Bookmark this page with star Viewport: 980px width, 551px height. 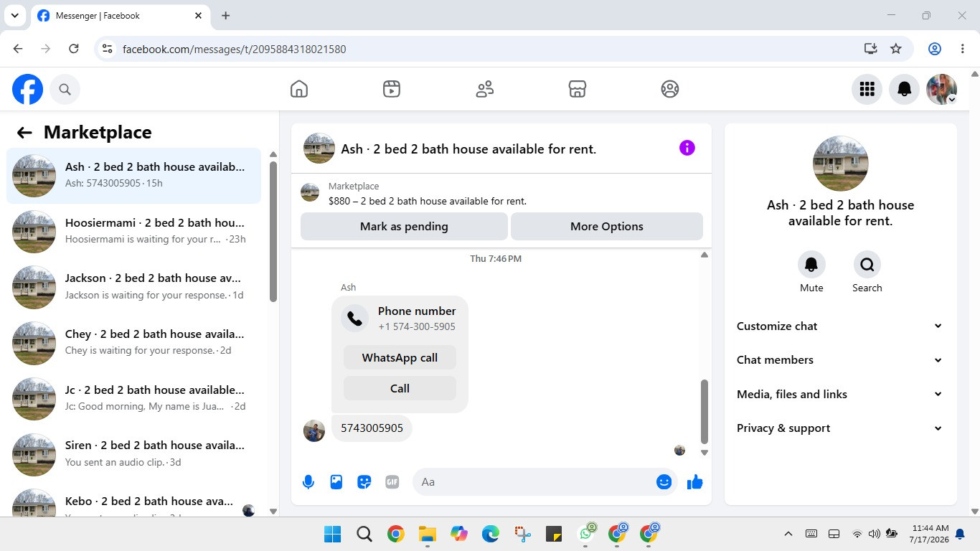pyautogui.click(x=896, y=49)
